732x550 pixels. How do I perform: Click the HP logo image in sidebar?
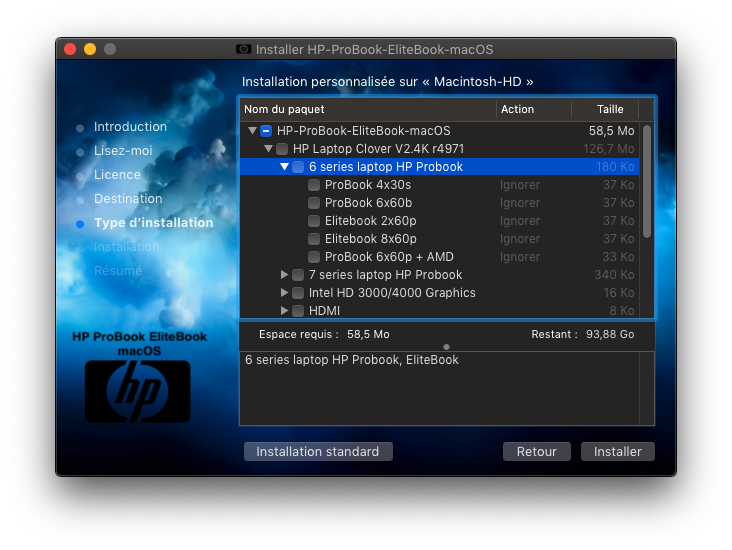pos(138,391)
